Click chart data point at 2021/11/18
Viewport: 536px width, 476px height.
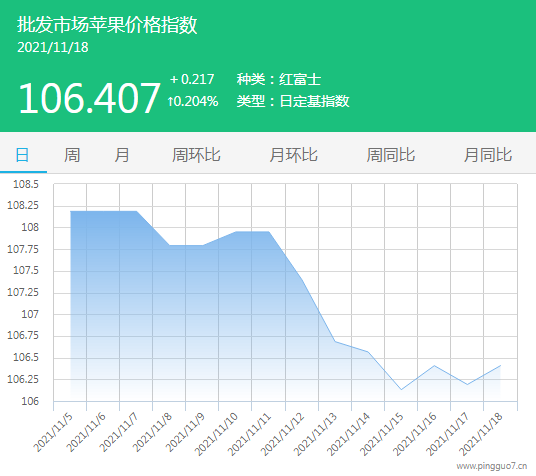(x=500, y=366)
